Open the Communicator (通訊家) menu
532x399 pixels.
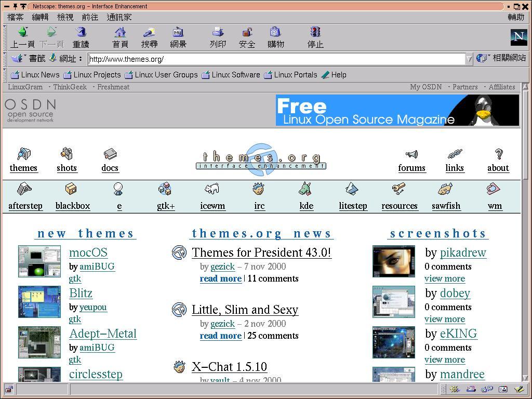(119, 17)
